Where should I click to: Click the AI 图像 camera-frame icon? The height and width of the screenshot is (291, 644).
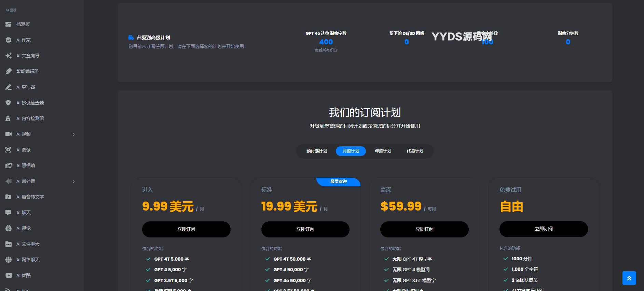click(x=8, y=150)
